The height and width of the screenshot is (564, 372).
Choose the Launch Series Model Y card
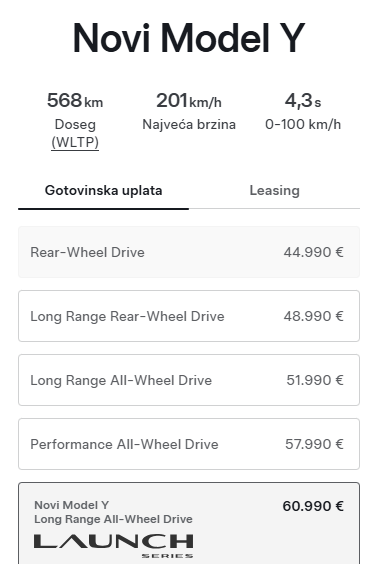point(189,523)
